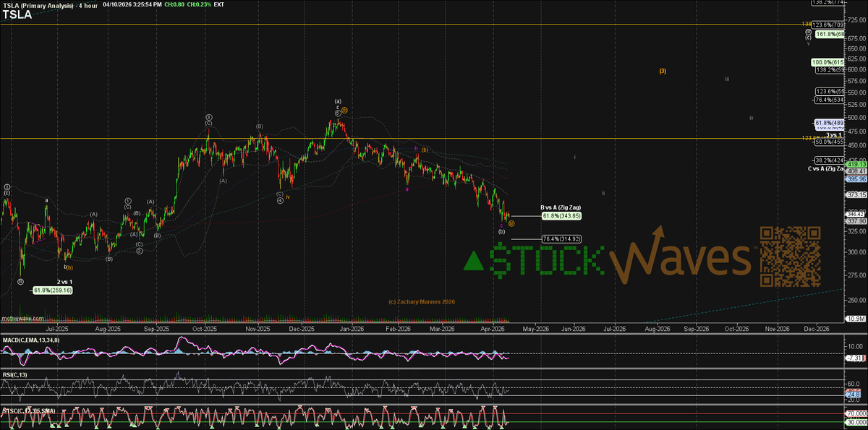Click the 250.00 price axis value
The image size is (868, 430).
[x=856, y=299]
